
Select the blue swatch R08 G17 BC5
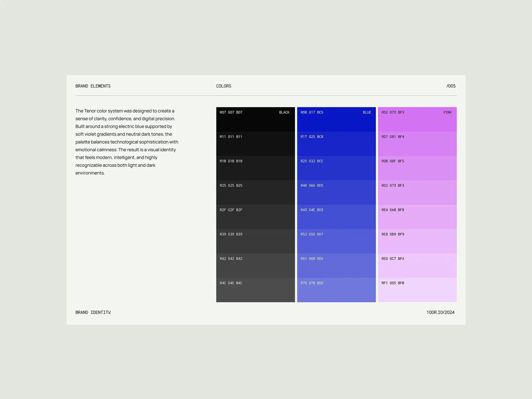336,119
